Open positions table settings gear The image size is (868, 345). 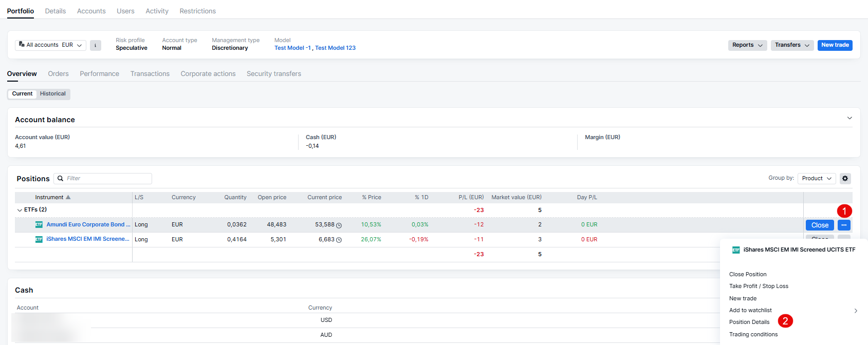pyautogui.click(x=845, y=179)
